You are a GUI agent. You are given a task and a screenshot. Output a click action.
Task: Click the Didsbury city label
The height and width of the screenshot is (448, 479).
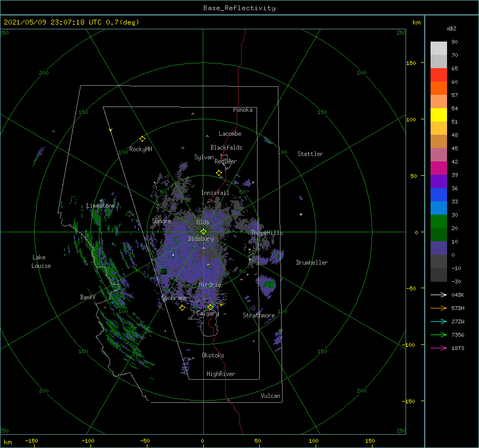tap(201, 239)
